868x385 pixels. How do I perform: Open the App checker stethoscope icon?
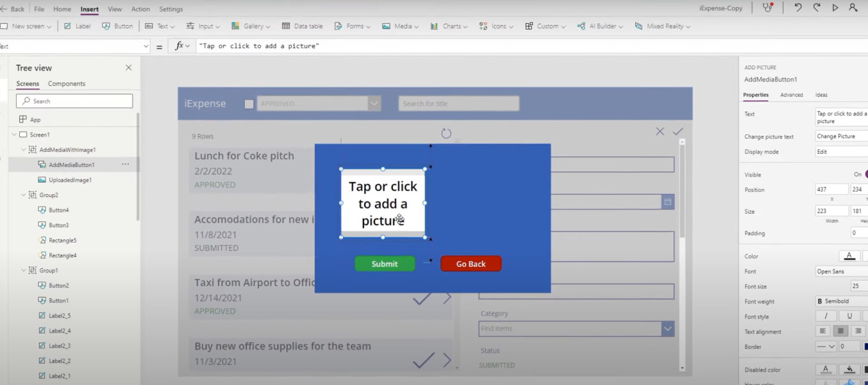[x=767, y=8]
